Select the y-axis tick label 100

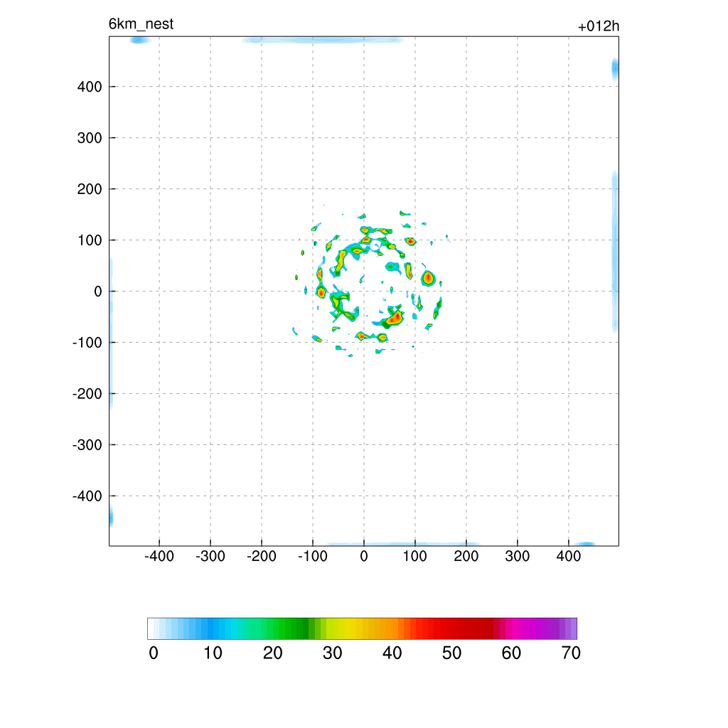pyautogui.click(x=90, y=240)
